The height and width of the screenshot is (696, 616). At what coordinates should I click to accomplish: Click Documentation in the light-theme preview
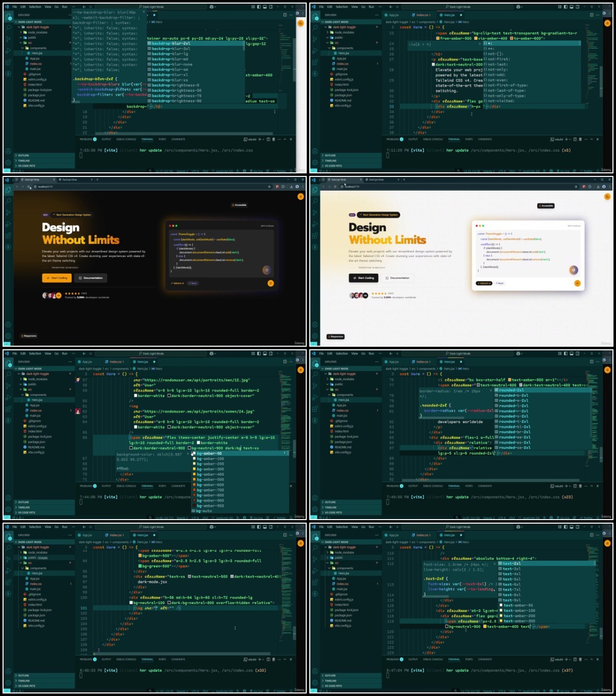[x=397, y=278]
